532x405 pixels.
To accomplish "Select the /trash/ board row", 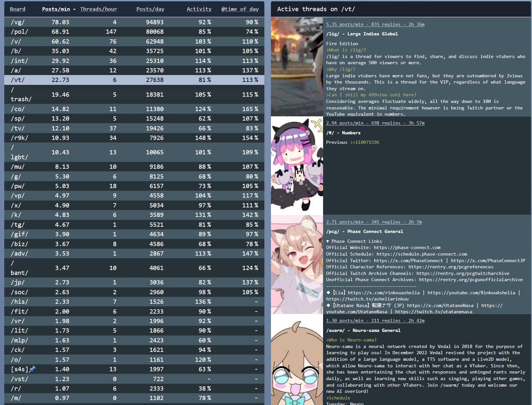I will tap(134, 94).
